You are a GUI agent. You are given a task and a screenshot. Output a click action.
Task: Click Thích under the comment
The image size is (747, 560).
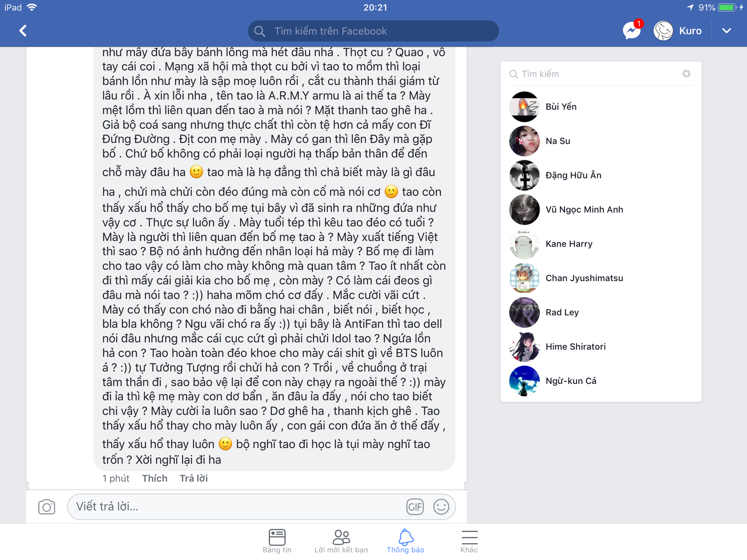(155, 478)
